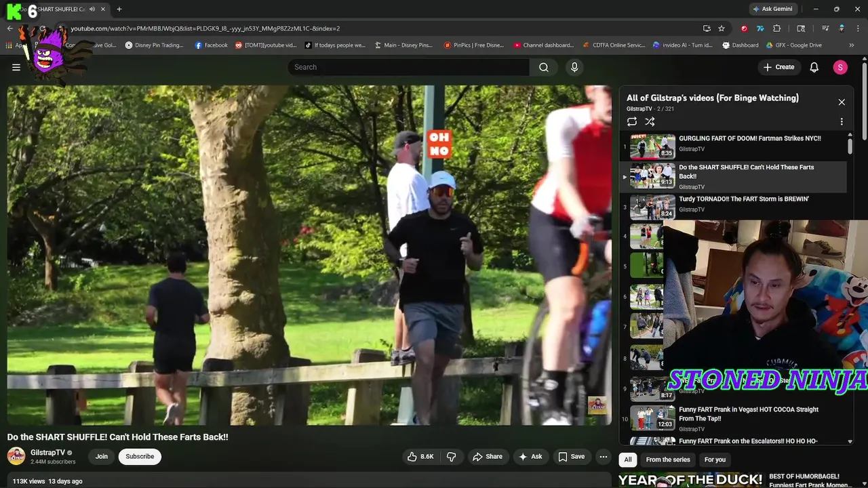The width and height of the screenshot is (868, 488).
Task: Select the From the series chip
Action: tap(668, 460)
